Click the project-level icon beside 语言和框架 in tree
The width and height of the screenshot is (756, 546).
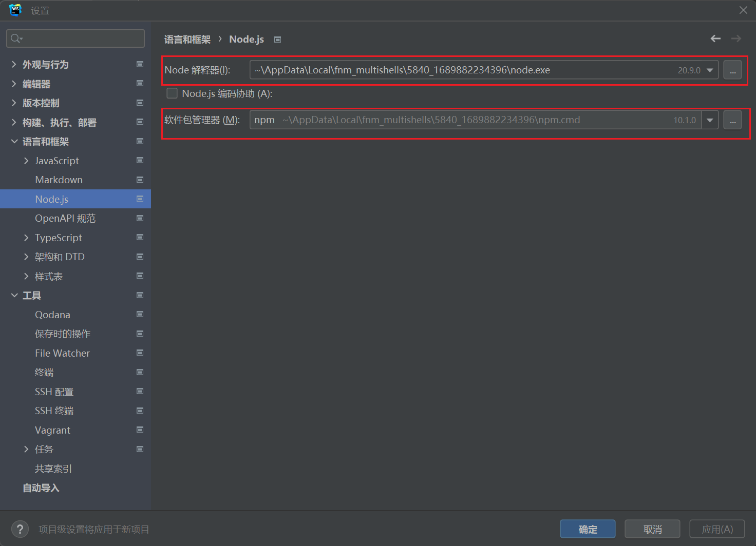click(x=140, y=141)
